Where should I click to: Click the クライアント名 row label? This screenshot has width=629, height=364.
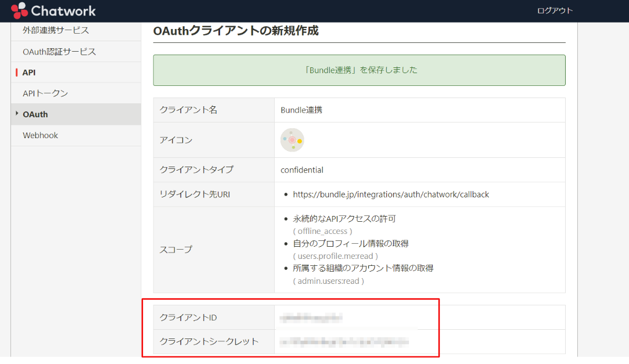pyautogui.click(x=189, y=110)
